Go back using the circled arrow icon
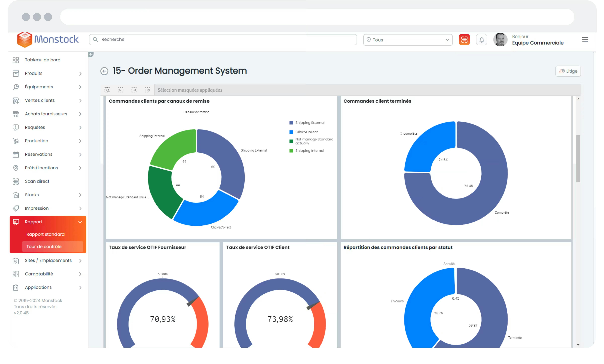604x364 pixels. pyautogui.click(x=104, y=71)
